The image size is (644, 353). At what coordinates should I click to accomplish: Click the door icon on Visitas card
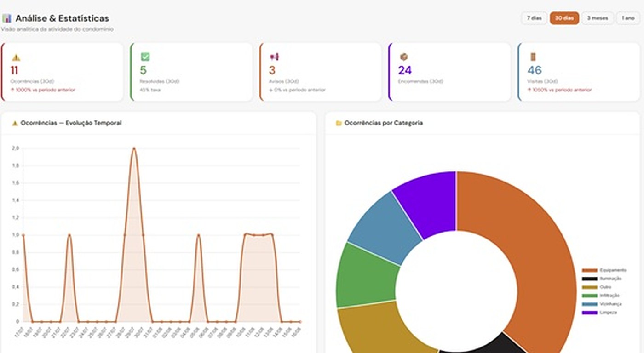(533, 57)
